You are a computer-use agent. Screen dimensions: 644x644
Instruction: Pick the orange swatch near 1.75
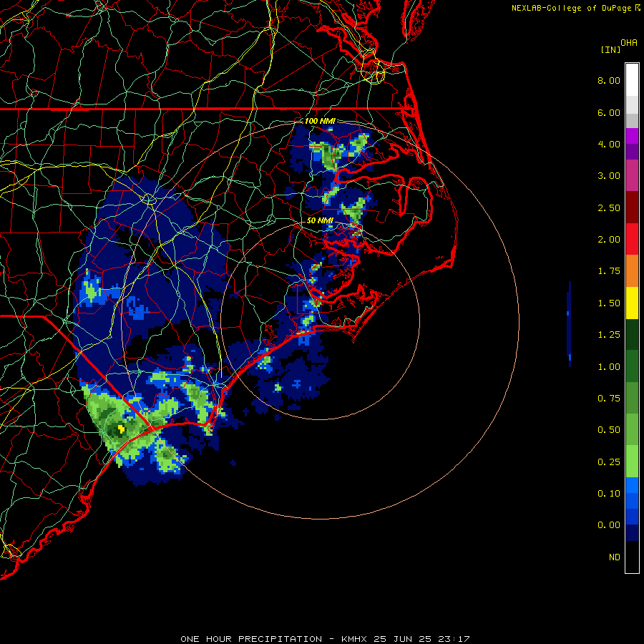(x=632, y=270)
